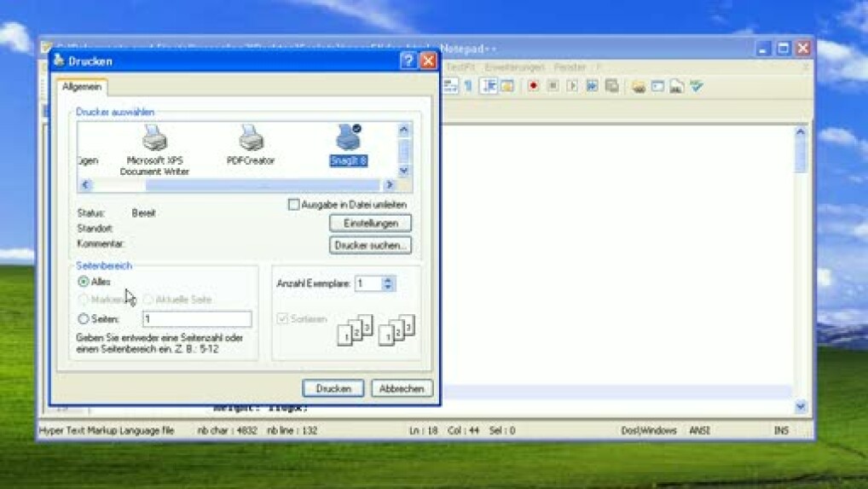Select the Alles page range option
This screenshot has height=489, width=868.
tap(84, 282)
